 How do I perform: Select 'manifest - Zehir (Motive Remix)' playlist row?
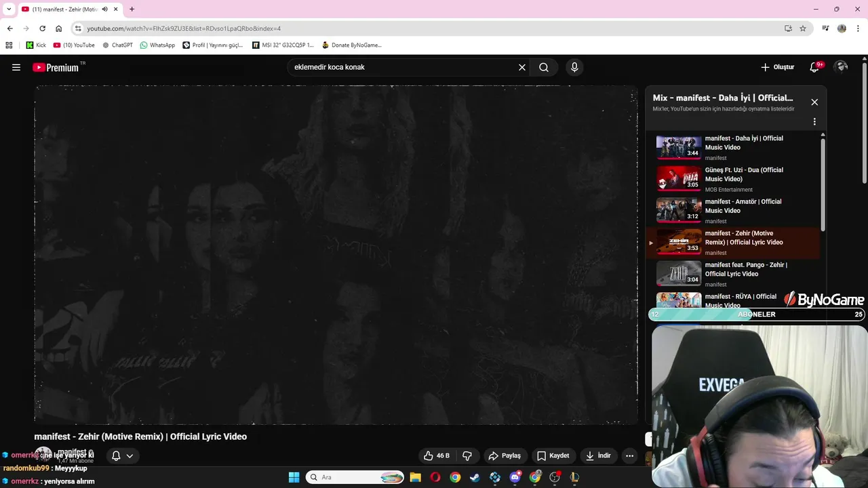click(x=735, y=242)
